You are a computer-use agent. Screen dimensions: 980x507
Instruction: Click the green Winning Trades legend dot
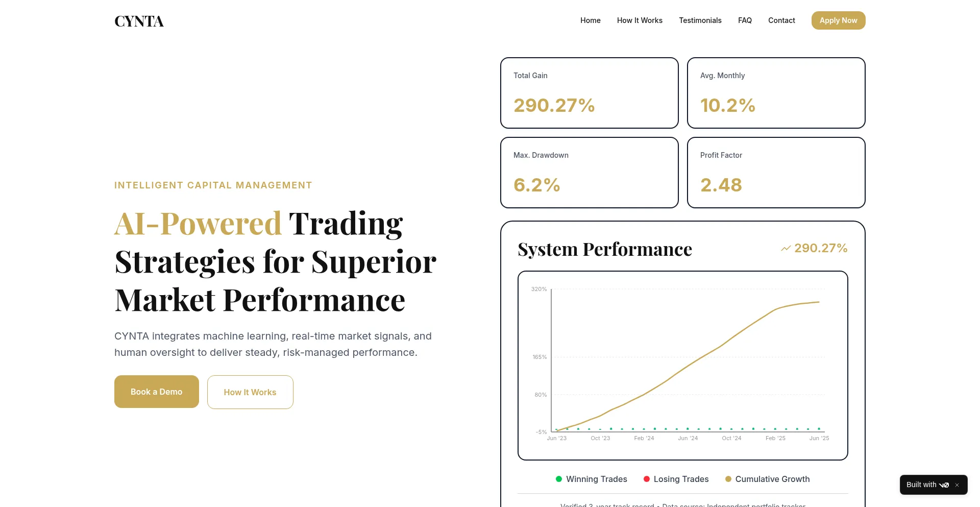coord(559,479)
